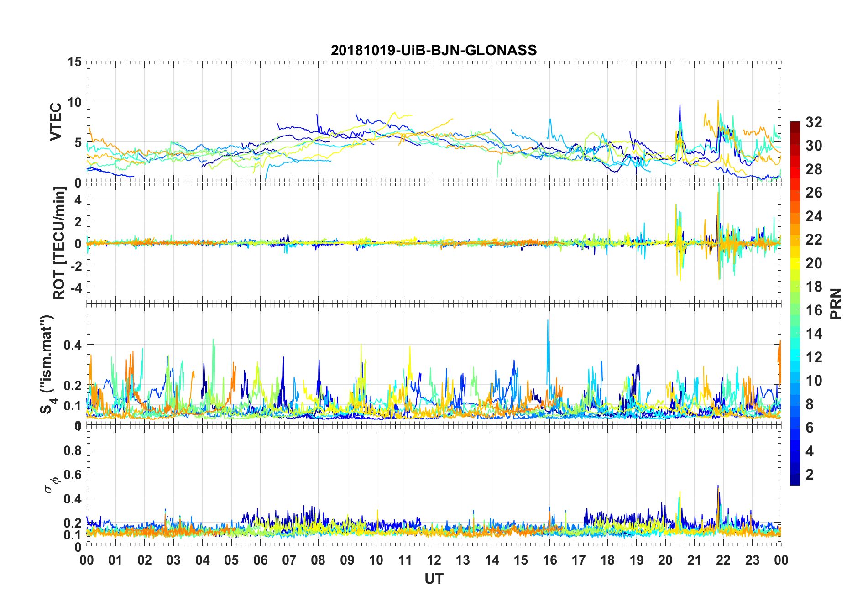Screen dimensions: 868x607
Task: Click the S4 ("ism.mat") axis label
Action: pos(48,364)
